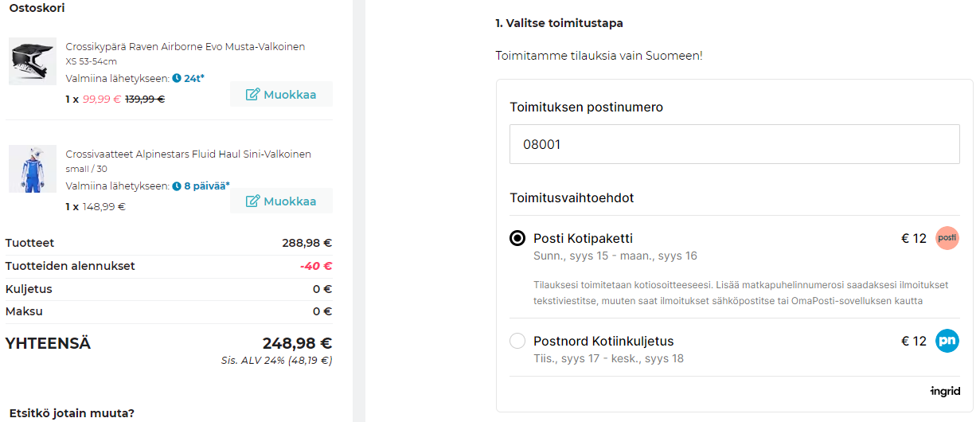Open Raven Airborne Evo helmet thumbnail

point(33,61)
